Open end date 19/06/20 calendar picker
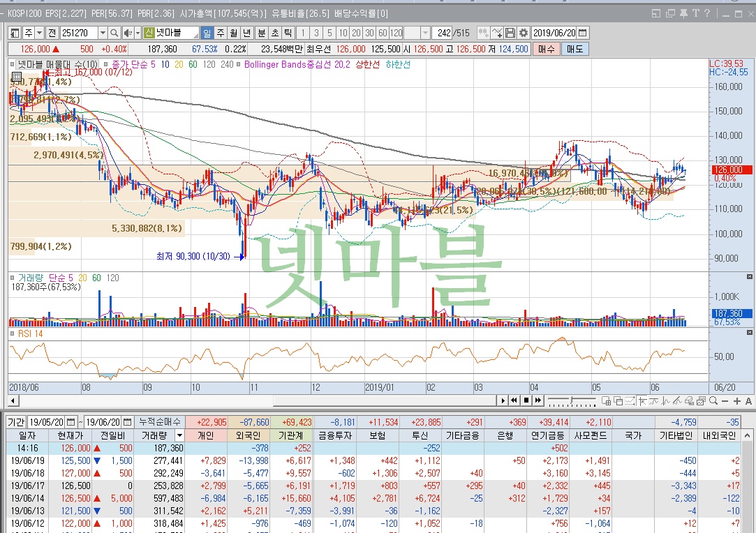Image resolution: width=756 pixels, height=533 pixels. (x=127, y=422)
